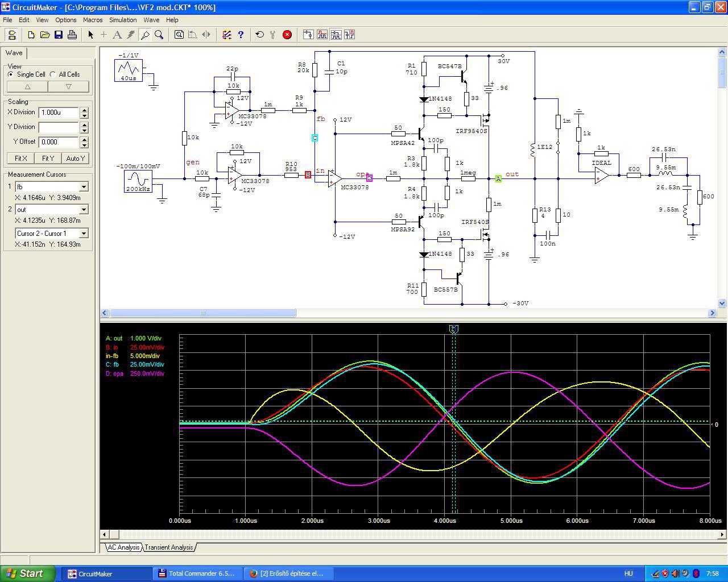Click the text tool 'A' icon

point(117,35)
